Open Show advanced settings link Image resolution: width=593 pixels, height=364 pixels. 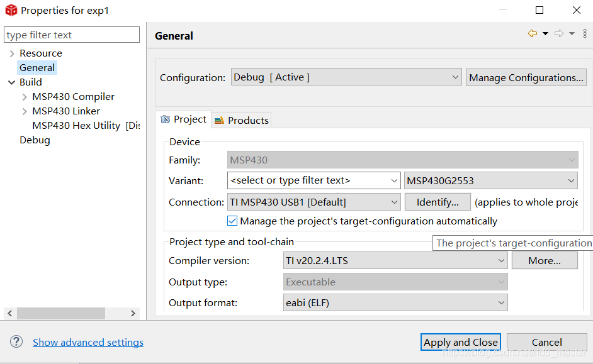pos(88,342)
